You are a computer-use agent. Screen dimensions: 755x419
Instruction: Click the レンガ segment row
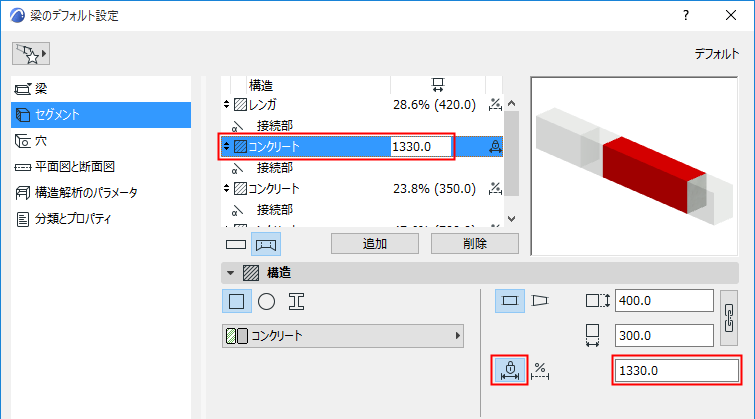click(x=362, y=105)
